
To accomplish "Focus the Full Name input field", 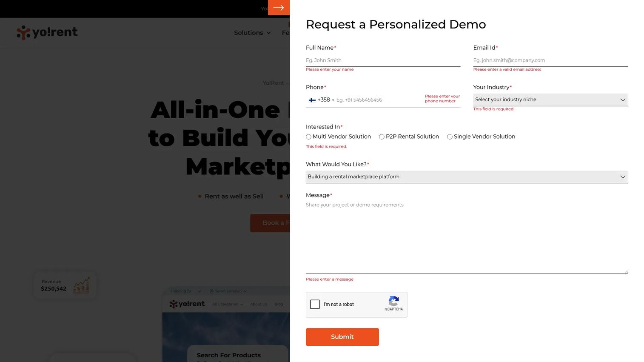I will (383, 60).
